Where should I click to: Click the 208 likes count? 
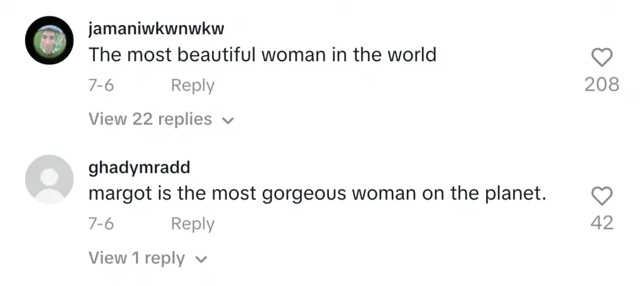[602, 84]
